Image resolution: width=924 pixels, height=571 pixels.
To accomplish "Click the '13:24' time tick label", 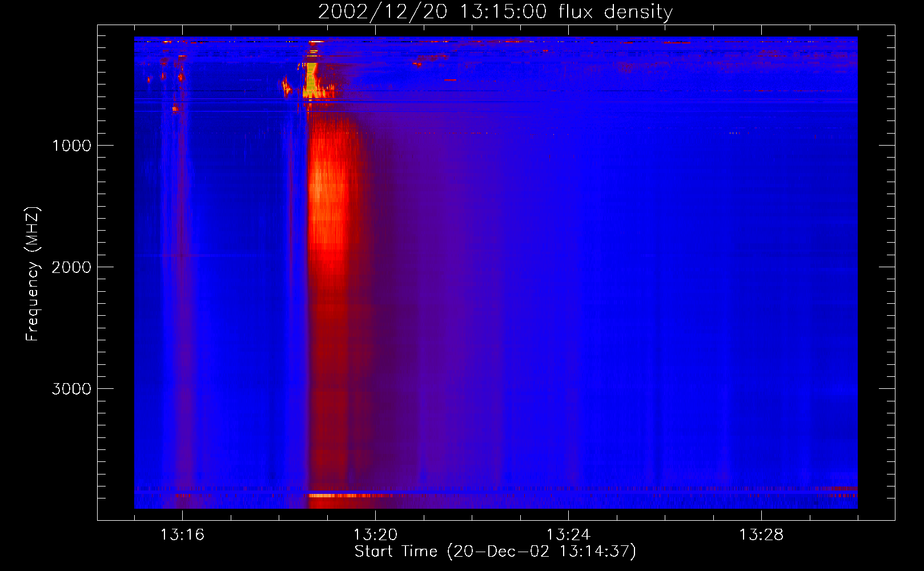I will (568, 535).
